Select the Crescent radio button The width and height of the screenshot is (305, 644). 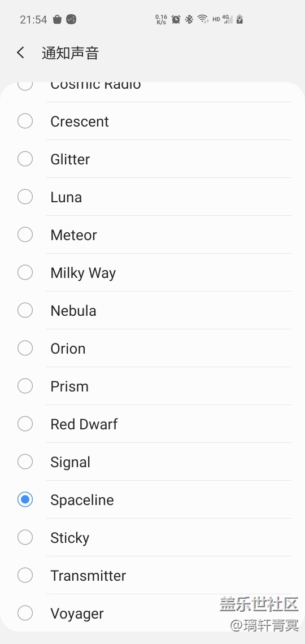click(25, 121)
